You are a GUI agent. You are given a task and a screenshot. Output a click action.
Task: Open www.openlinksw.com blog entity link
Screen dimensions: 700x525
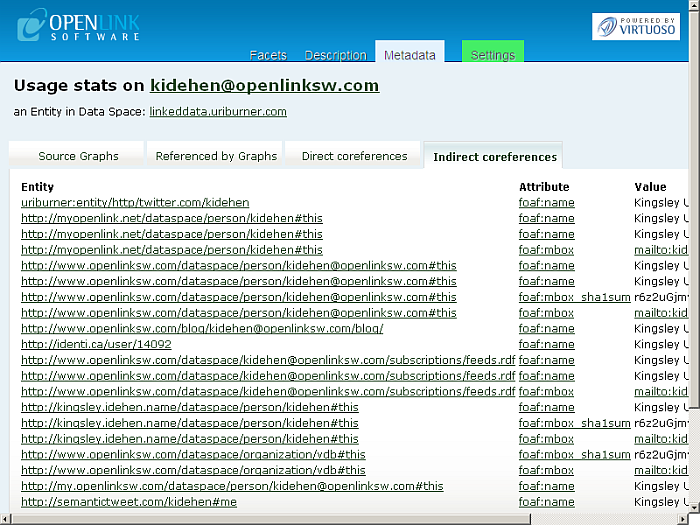[x=202, y=329]
